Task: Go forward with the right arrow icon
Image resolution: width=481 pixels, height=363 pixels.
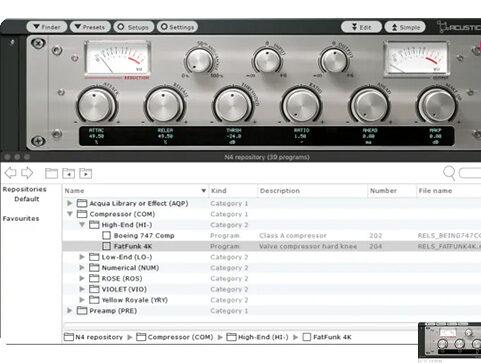Action: coord(27,173)
